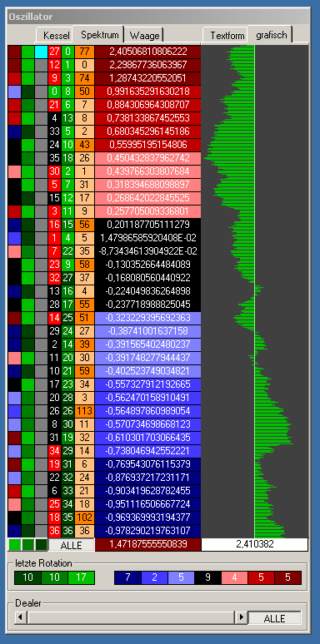This screenshot has width=320, height=644.
Task: Click the Dealer scrollbar right arrow
Action: coord(241,617)
